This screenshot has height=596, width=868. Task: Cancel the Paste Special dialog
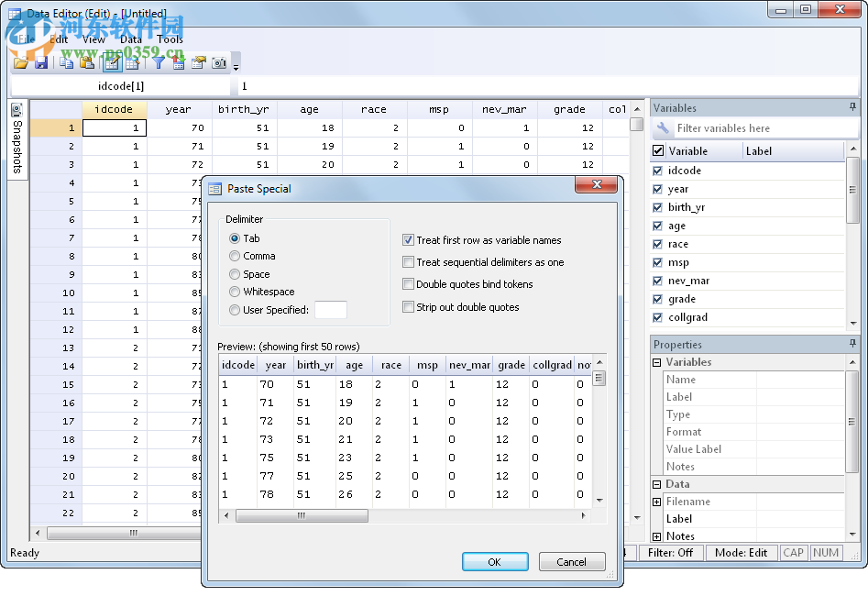(x=572, y=561)
